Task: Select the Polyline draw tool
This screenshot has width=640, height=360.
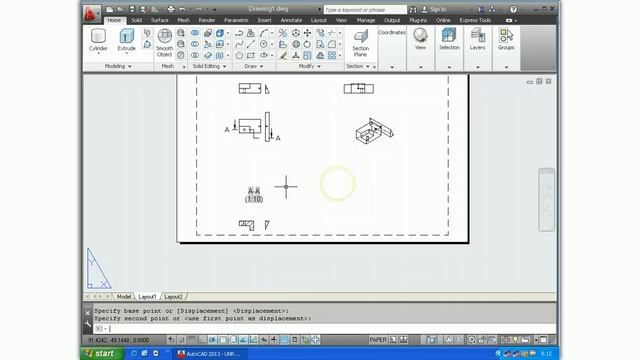Action: pos(240,33)
